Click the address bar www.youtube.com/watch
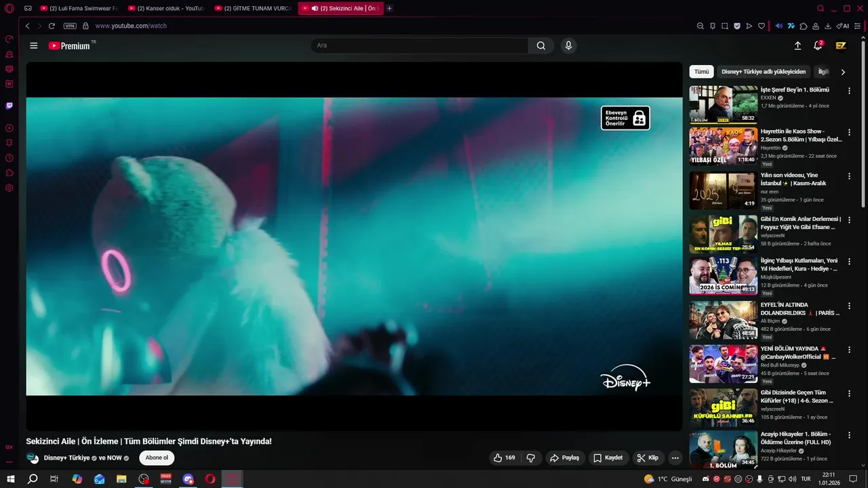 (x=131, y=26)
